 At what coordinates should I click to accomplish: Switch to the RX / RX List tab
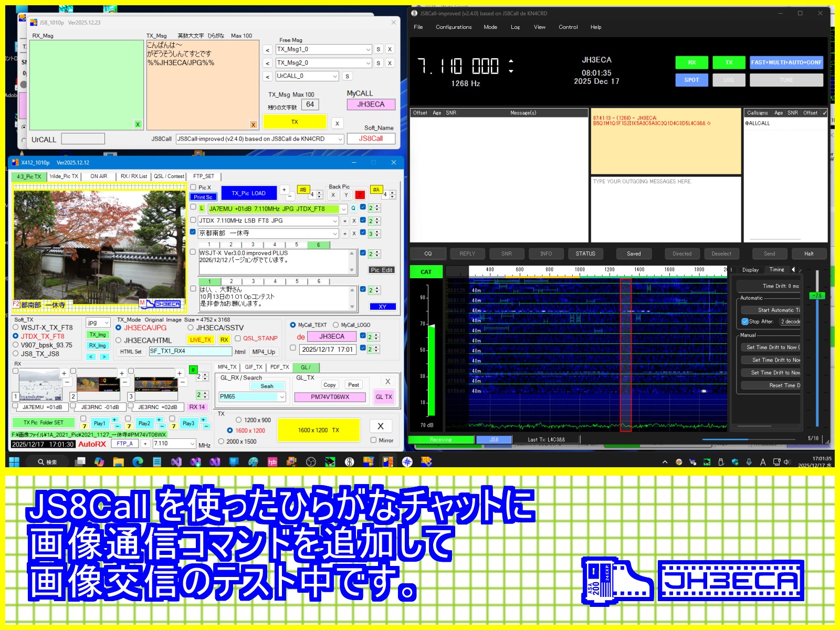coord(133,176)
